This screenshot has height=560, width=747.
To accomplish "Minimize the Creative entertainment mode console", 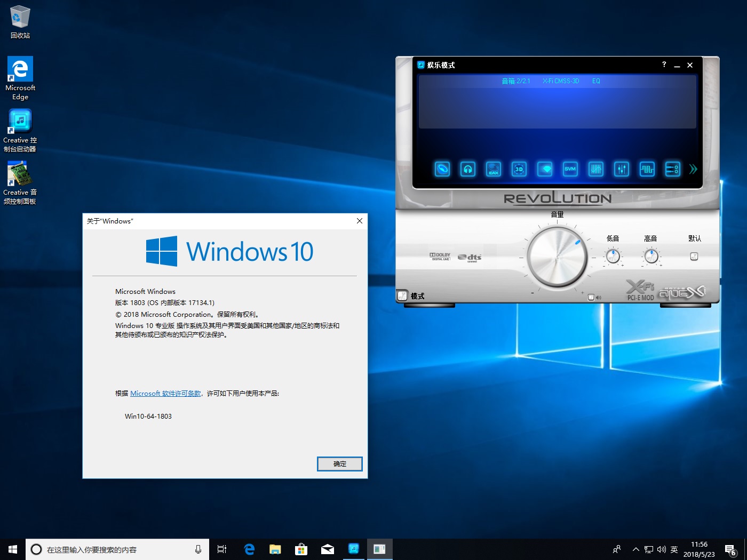I will (x=677, y=65).
